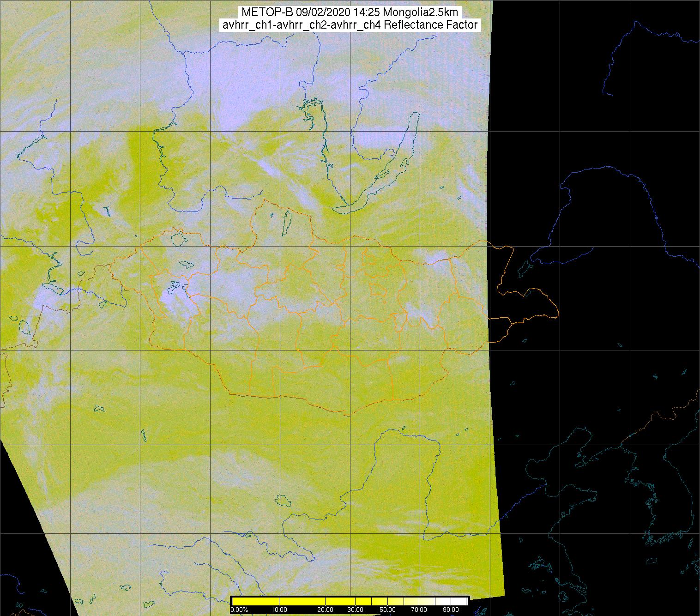Click the '90.00' color scale label
The width and height of the screenshot is (700, 616).
(450, 610)
